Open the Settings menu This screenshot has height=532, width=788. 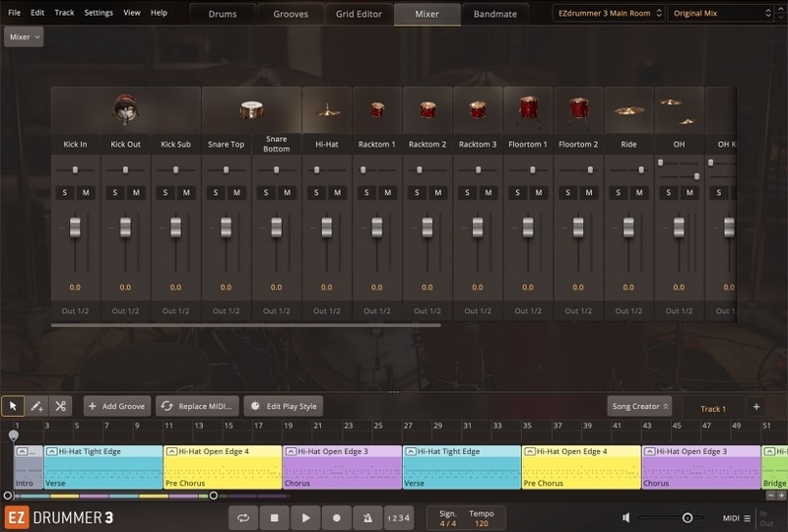tap(98, 13)
